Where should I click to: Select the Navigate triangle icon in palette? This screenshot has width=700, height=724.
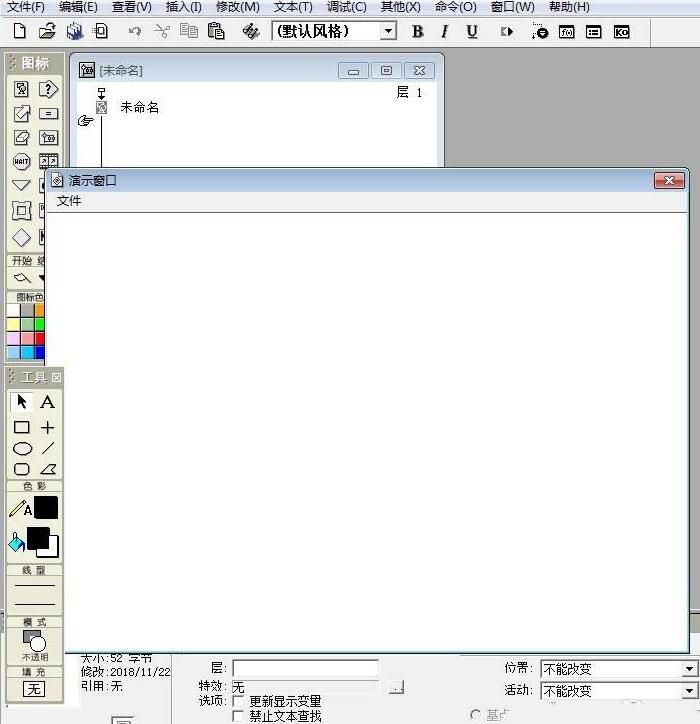click(21, 185)
